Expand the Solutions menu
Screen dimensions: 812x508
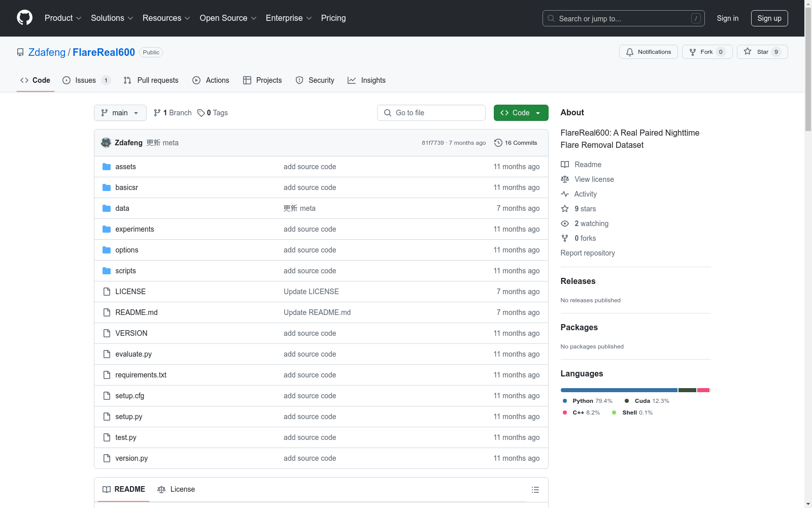pyautogui.click(x=112, y=18)
